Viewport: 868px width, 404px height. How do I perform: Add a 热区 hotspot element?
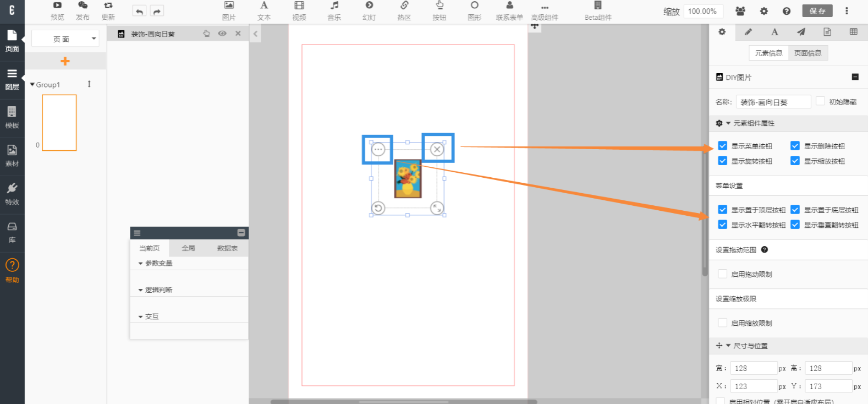pos(404,10)
